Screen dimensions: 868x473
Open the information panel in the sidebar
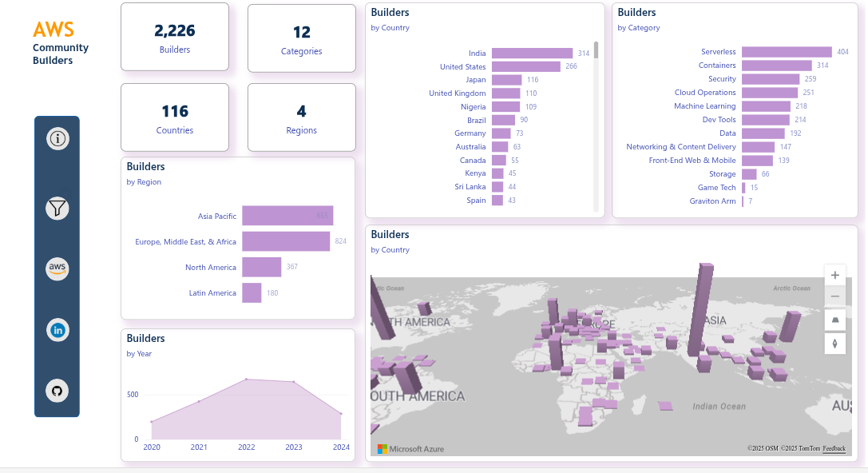tap(57, 137)
